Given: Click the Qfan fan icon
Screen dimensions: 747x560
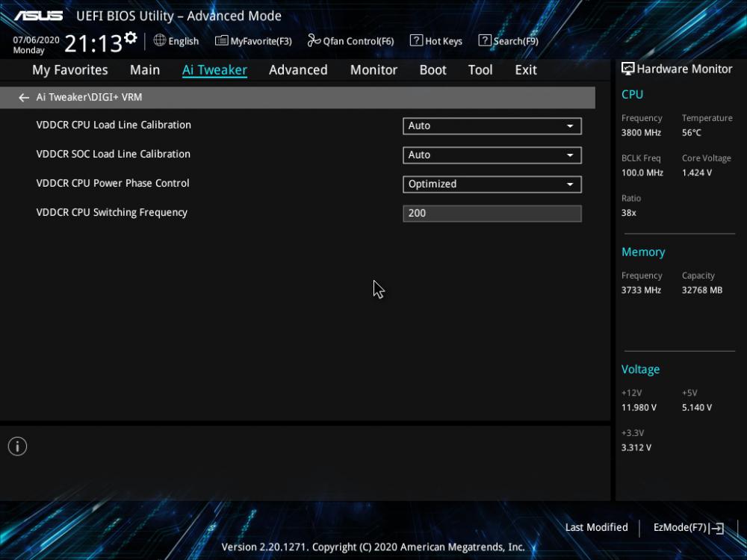Looking at the screenshot, I should click(314, 40).
